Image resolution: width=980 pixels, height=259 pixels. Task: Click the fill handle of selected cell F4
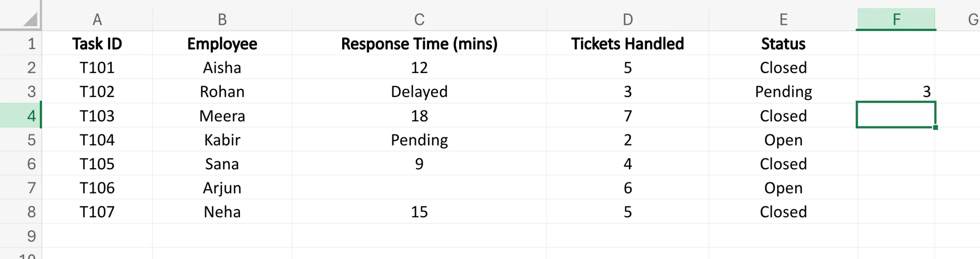tap(935, 127)
